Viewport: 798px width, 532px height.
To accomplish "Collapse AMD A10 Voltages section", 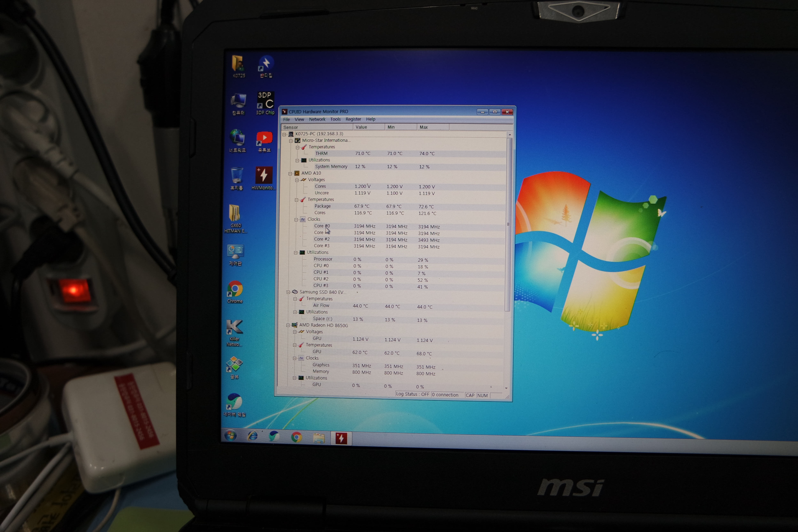I will [x=297, y=180].
